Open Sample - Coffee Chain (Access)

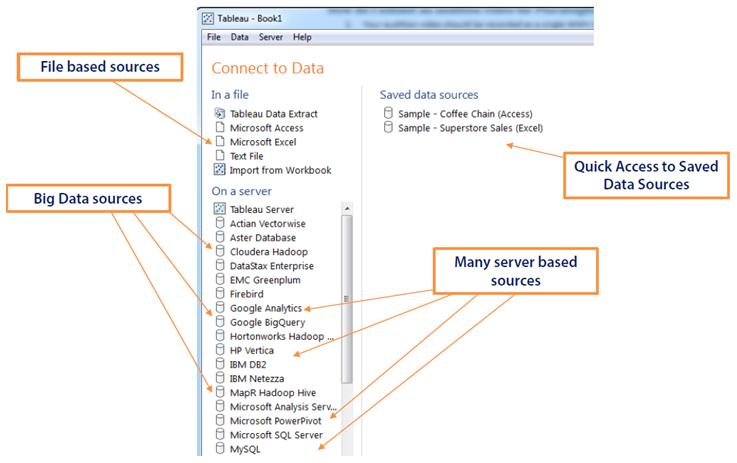pyautogui.click(x=465, y=114)
